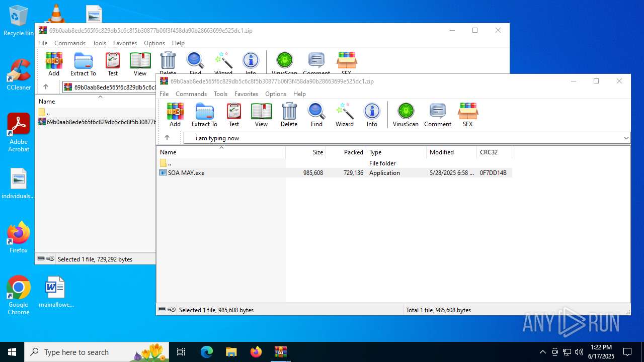Click Test icon in front WinRAR window
This screenshot has height=362, width=644.
point(234,115)
